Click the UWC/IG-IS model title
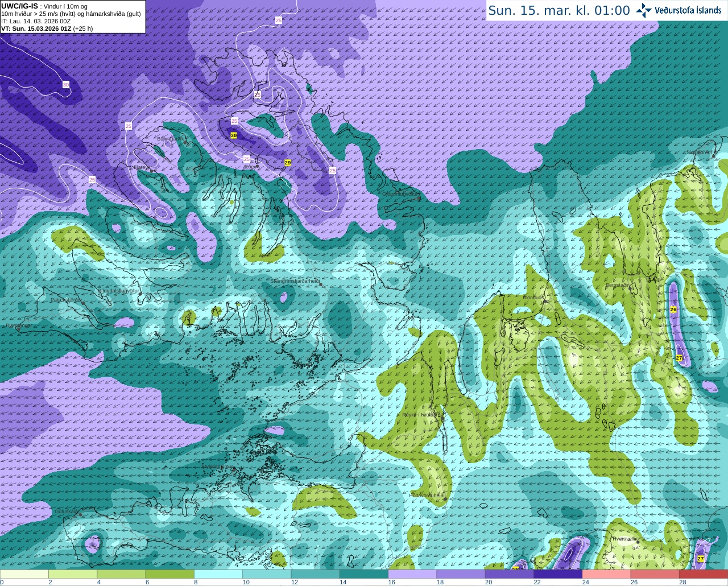728x586 pixels. 19,6
